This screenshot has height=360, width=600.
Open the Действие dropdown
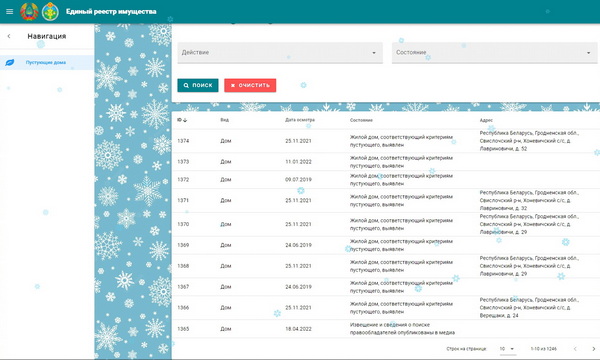coord(280,53)
